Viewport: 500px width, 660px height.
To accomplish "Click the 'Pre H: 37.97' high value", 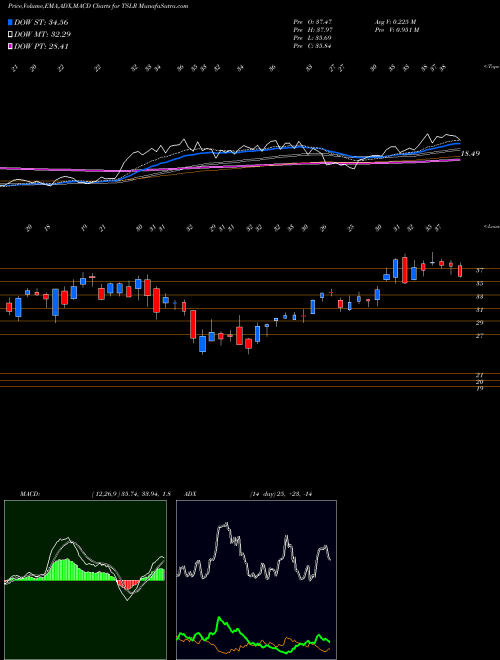I will tap(313, 30).
